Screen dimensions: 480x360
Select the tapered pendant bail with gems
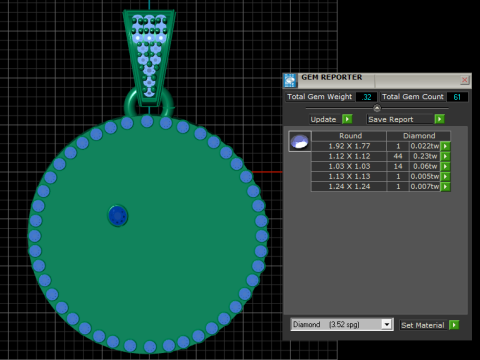(149, 57)
